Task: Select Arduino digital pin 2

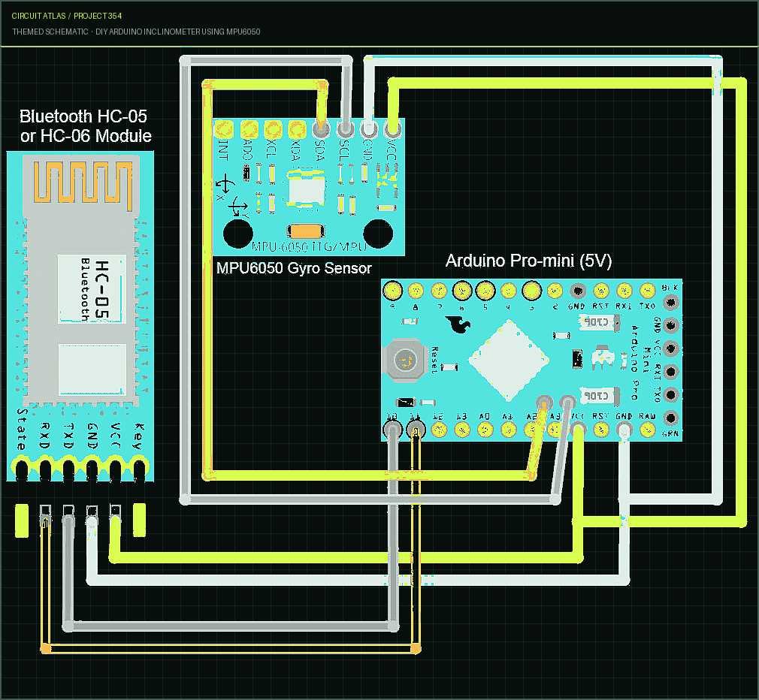Action: coord(555,291)
